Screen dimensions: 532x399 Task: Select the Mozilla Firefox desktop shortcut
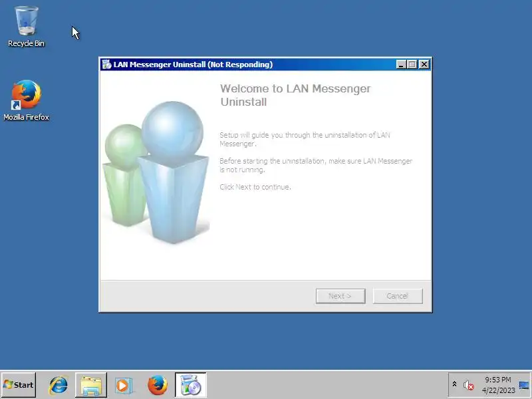[26, 100]
